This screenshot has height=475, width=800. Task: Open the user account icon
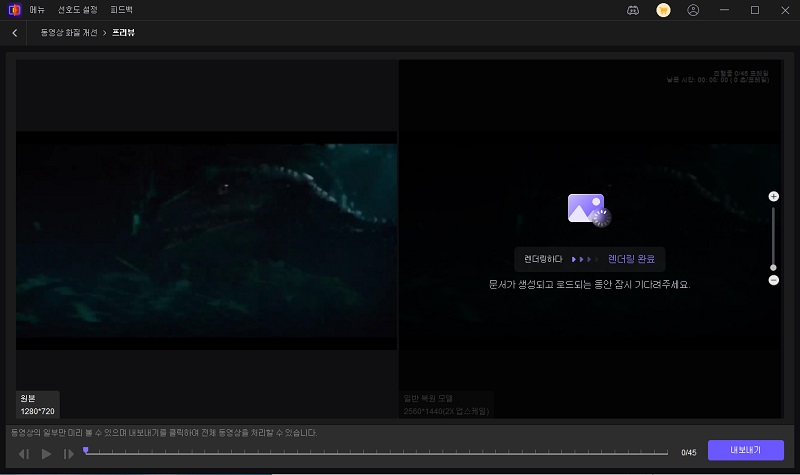(x=693, y=10)
